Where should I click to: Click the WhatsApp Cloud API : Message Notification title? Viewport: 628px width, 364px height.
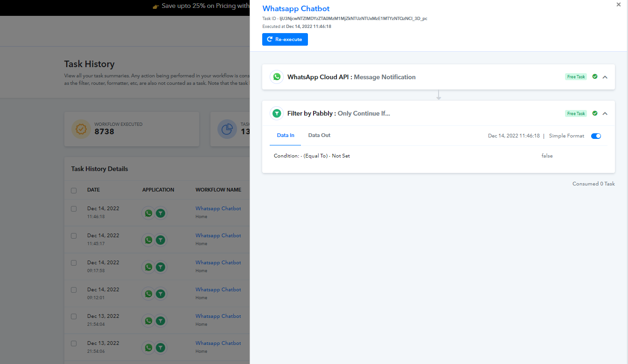click(351, 77)
